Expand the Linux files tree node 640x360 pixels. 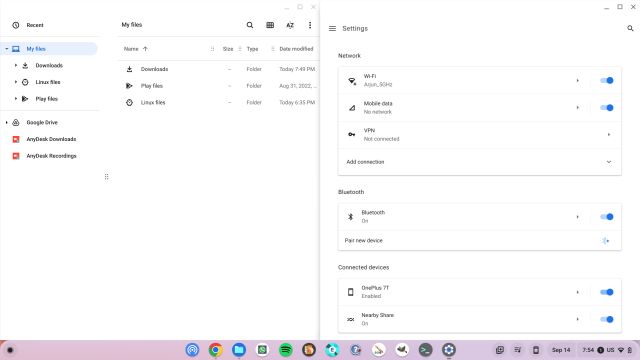pyautogui.click(x=16, y=82)
